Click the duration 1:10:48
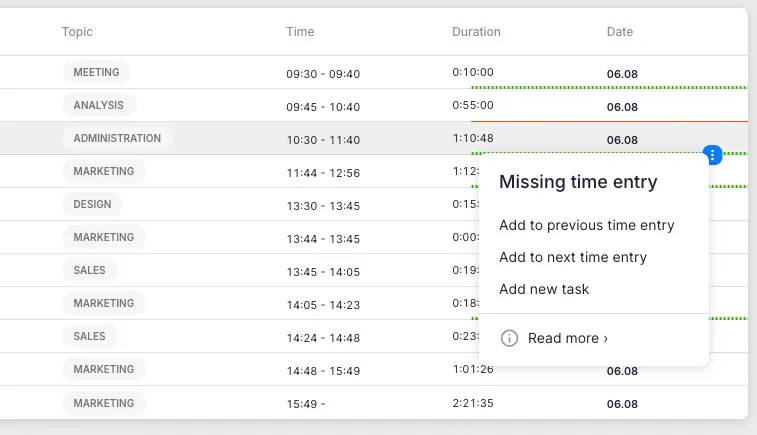The width and height of the screenshot is (757, 435). 473,138
